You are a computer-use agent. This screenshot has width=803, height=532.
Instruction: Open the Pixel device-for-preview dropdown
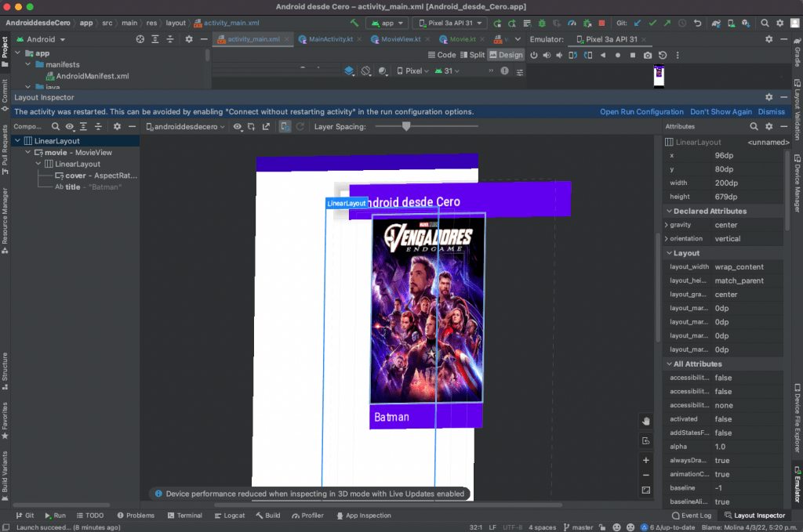click(x=412, y=71)
